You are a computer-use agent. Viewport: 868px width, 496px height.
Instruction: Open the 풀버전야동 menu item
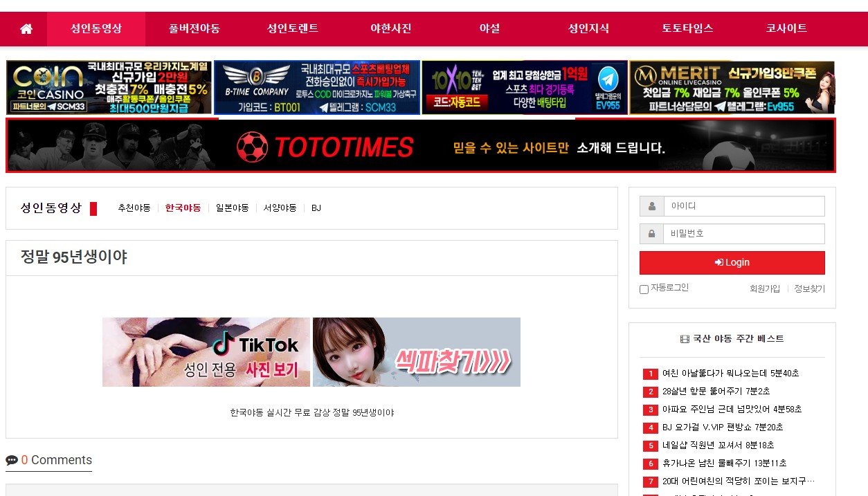pyautogui.click(x=195, y=29)
